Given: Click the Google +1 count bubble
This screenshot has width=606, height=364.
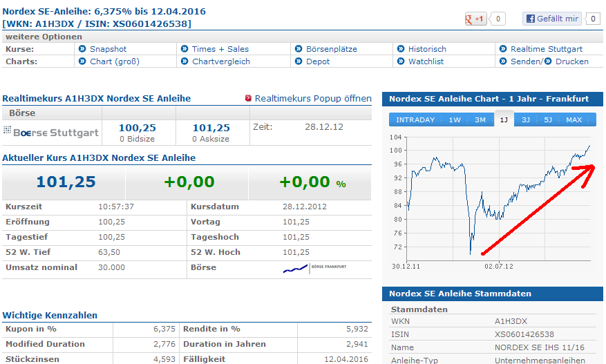Looking at the screenshot, I should [x=498, y=19].
